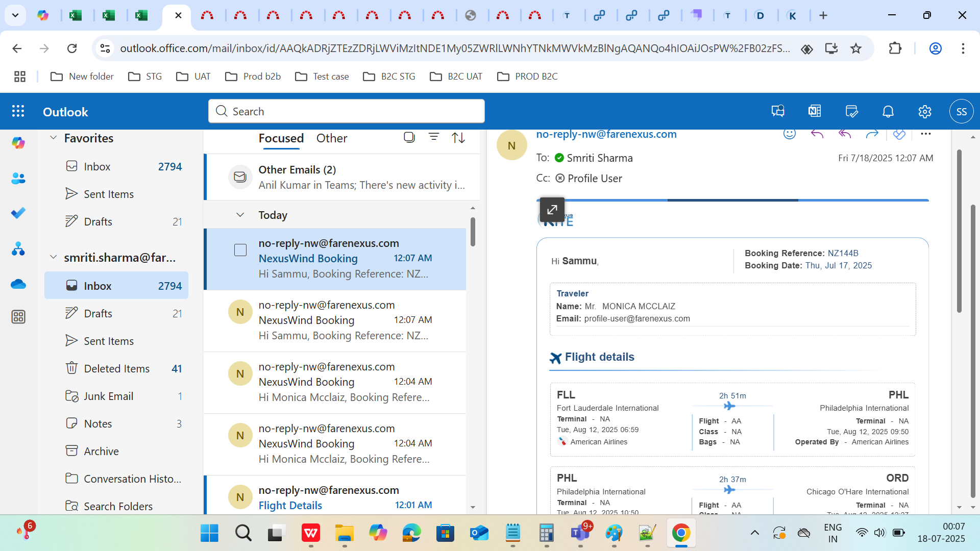Click sender link no-reply-nw@farenexus.com in reading pane
Image resolution: width=980 pixels, height=551 pixels.
606,134
